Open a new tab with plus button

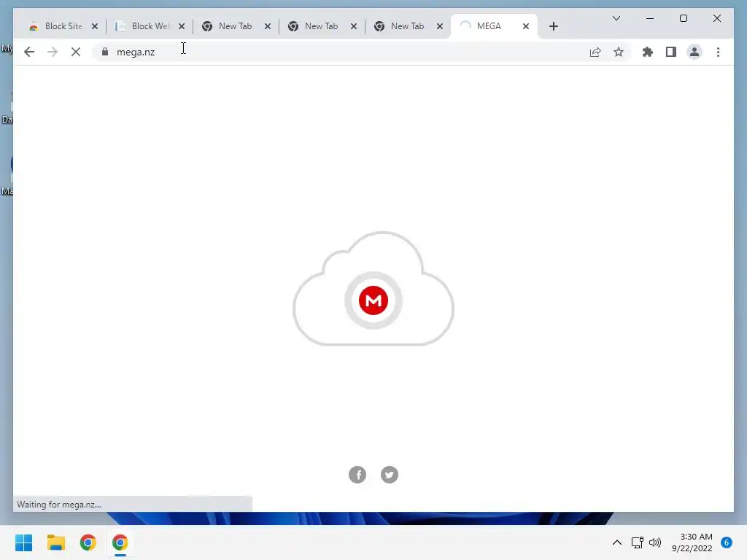[553, 26]
